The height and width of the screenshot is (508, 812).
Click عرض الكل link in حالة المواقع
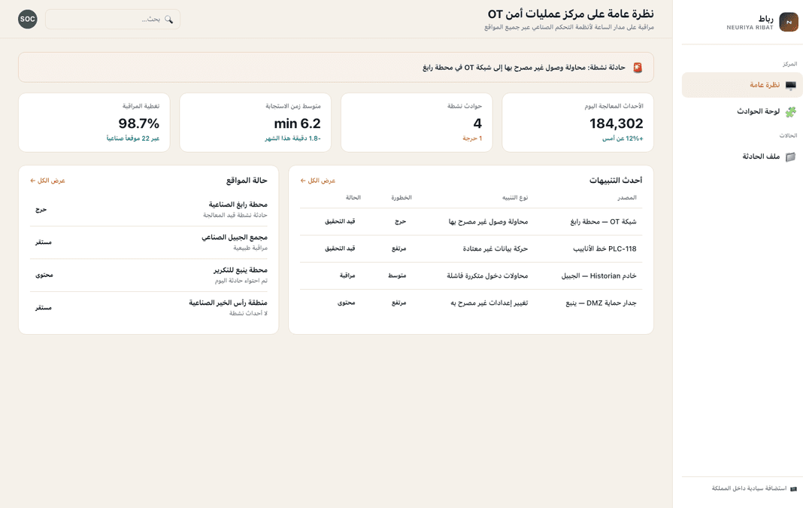tap(47, 181)
